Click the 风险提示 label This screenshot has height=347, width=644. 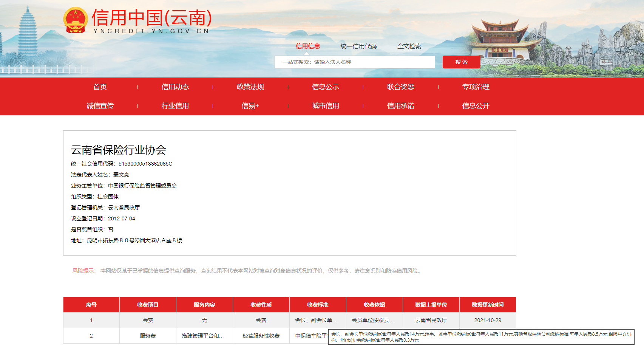click(84, 271)
